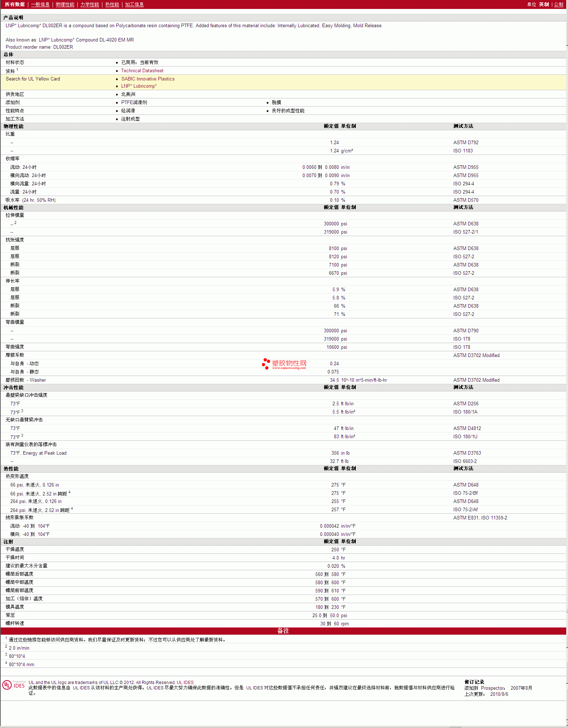The width and height of the screenshot is (568, 728).
Task: Click the 0.075 static friction value
Action: (333, 372)
